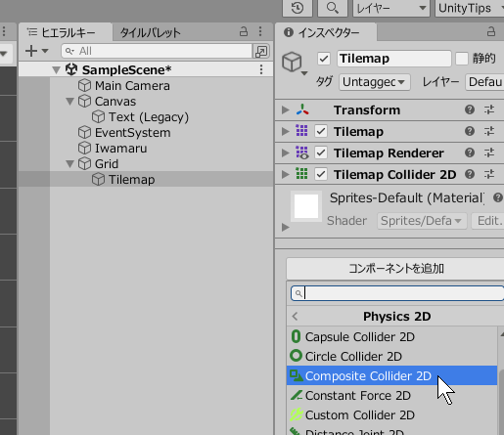Viewport: 504px width, 435px height.
Task: Click the shader Edit button
Action: (x=488, y=221)
